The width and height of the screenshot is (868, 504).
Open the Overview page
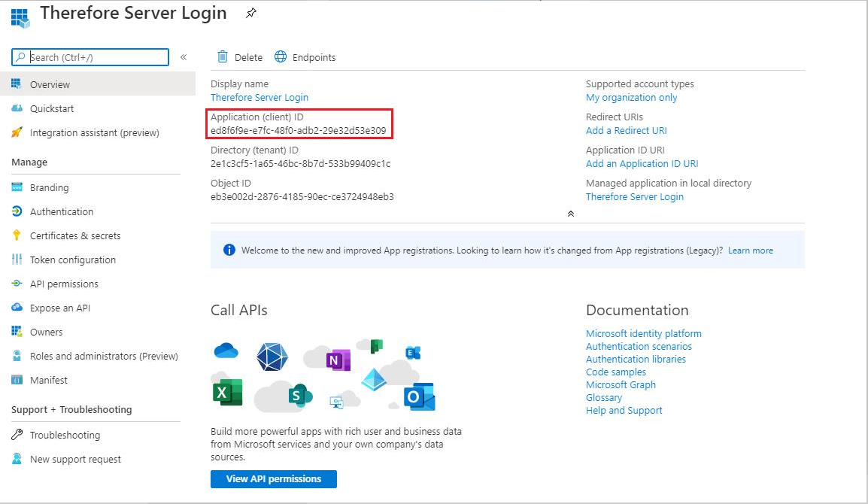click(x=98, y=84)
